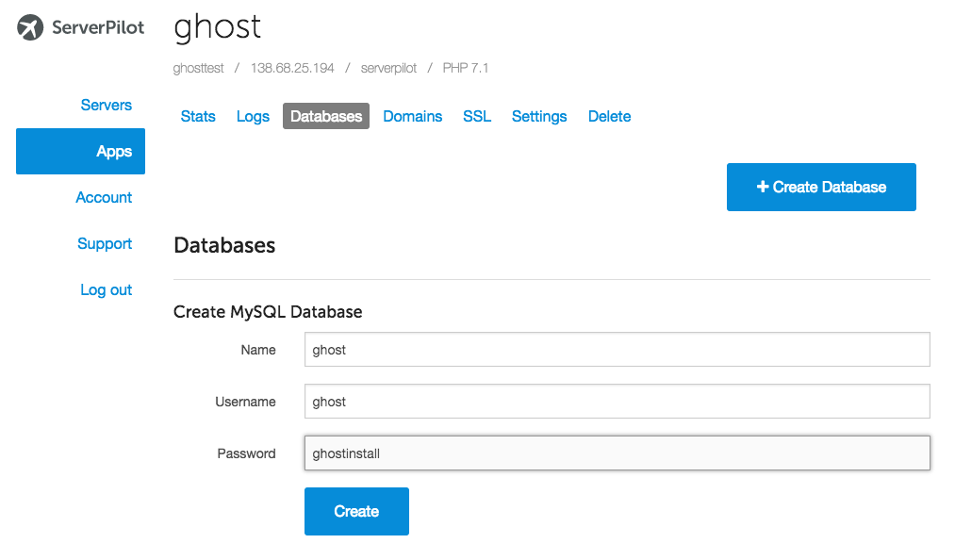Select the Databases tab
Viewport: 955px width, 560px height.
325,116
